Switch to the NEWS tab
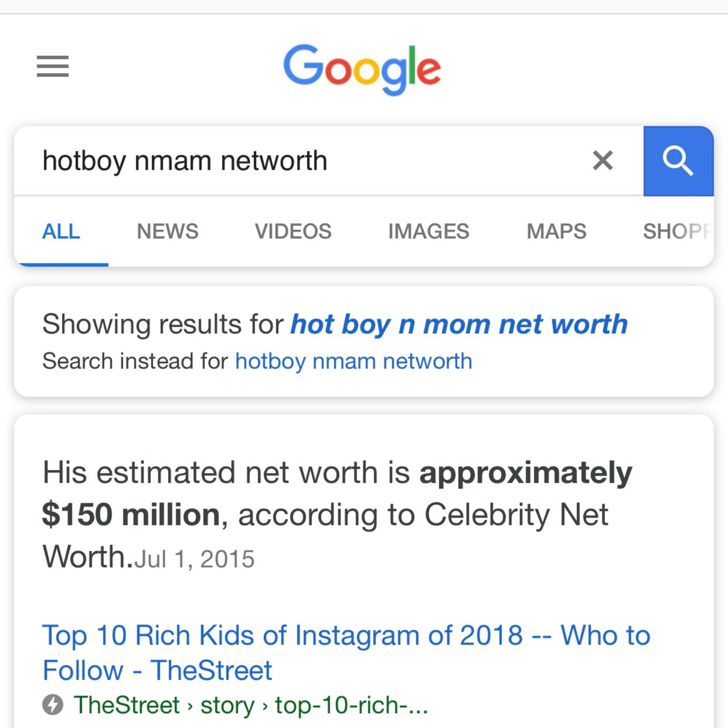The image size is (728, 728). [x=167, y=231]
